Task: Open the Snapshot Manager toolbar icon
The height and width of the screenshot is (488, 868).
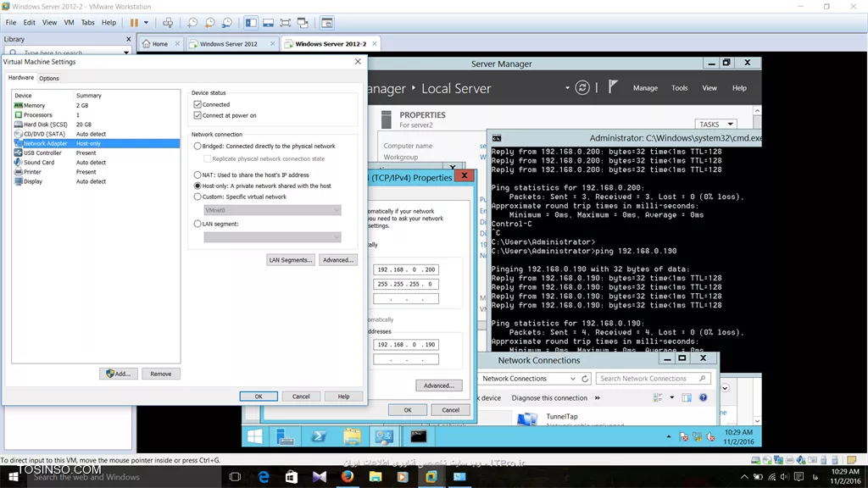Action: (227, 23)
